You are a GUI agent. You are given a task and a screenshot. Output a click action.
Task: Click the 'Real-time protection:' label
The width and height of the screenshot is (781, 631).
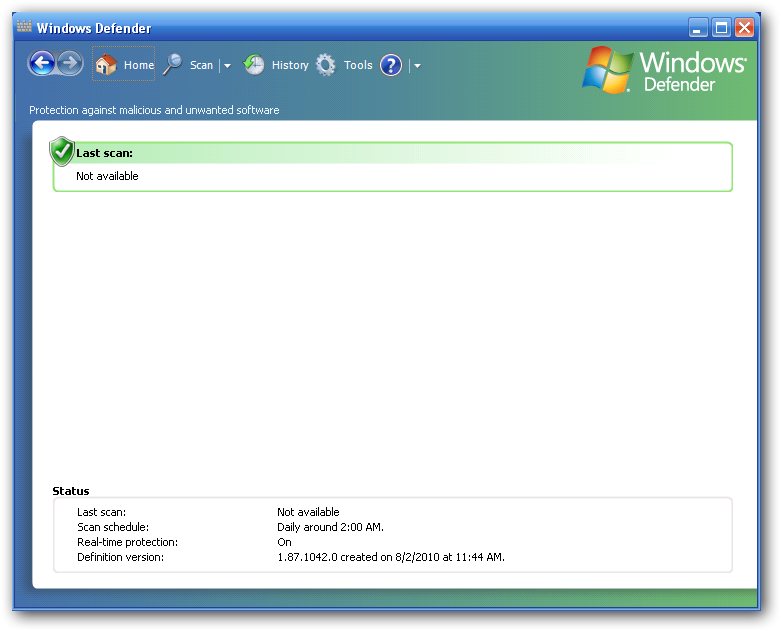128,542
